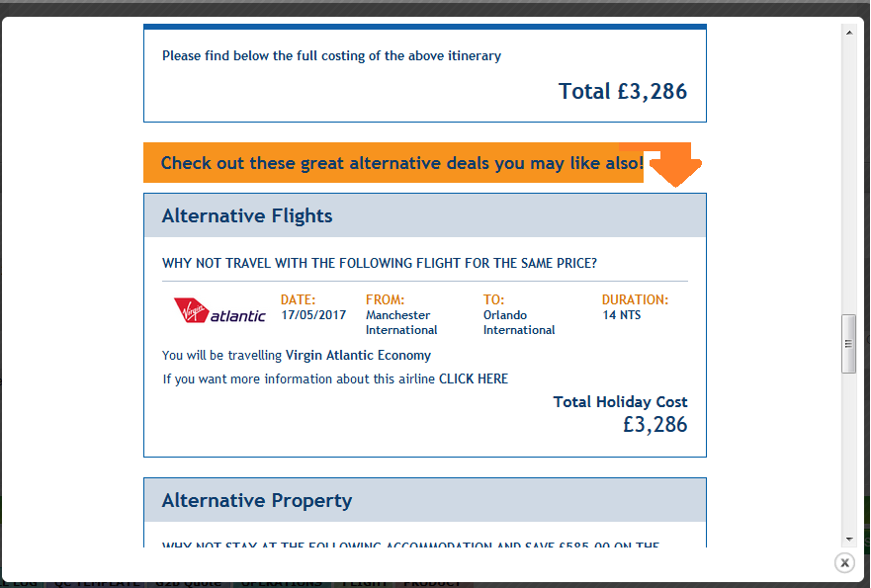
Task: Click the flight date 17/05/2017
Action: pyautogui.click(x=313, y=315)
